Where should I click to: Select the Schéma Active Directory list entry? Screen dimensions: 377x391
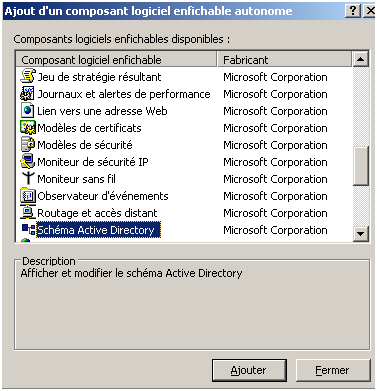(99, 230)
